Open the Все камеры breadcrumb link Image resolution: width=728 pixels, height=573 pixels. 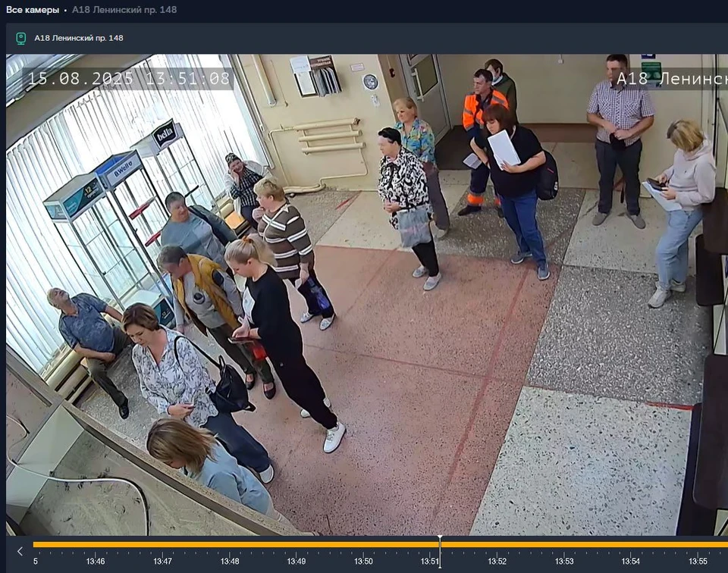click(33, 10)
